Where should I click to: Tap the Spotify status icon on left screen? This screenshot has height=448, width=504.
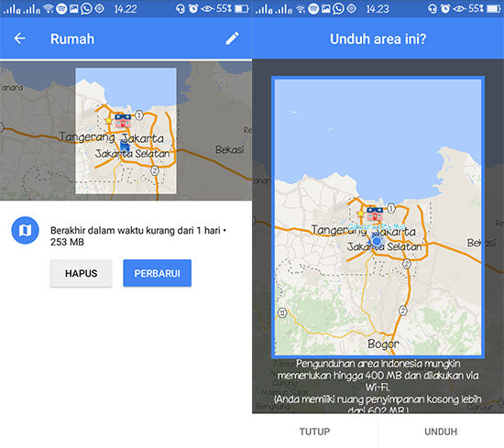coord(61,8)
